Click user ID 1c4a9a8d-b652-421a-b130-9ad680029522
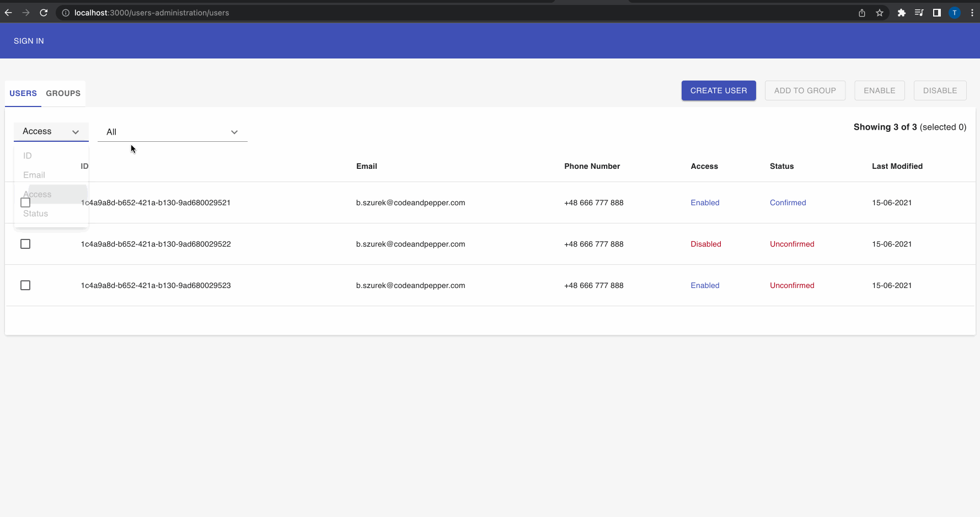Screen dimensions: 980x517 click(156, 244)
